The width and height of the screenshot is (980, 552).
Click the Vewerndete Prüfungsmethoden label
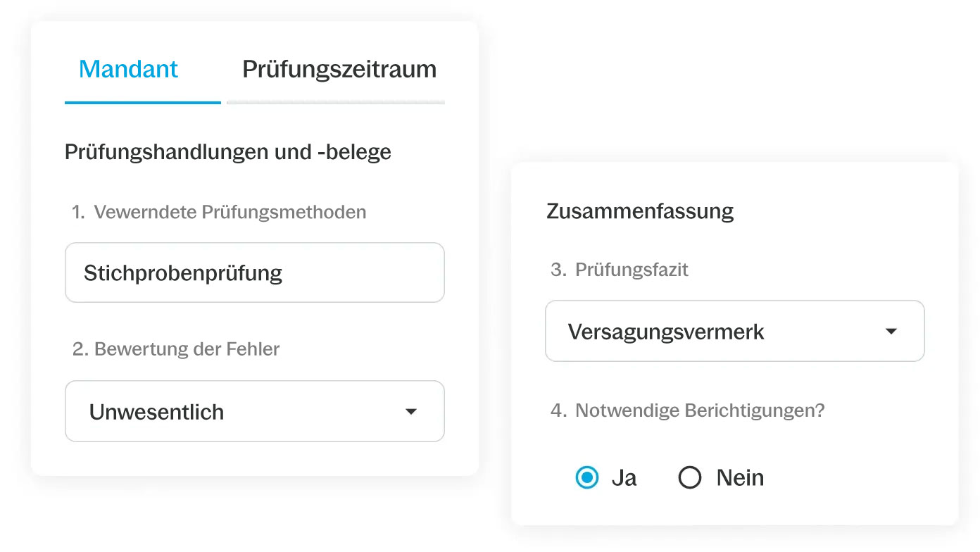coord(230,212)
